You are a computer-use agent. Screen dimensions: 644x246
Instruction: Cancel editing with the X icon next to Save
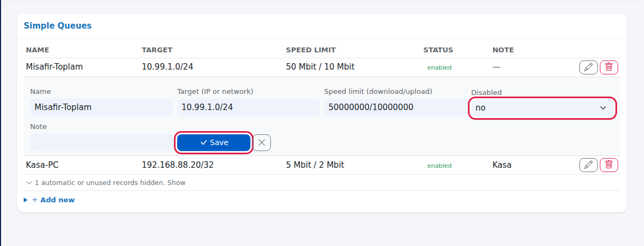coord(262,143)
